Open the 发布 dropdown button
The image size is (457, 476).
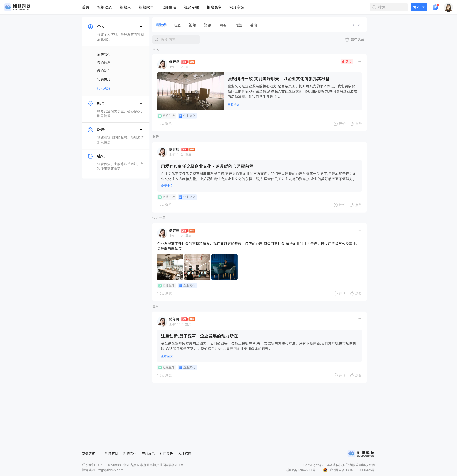(x=419, y=7)
